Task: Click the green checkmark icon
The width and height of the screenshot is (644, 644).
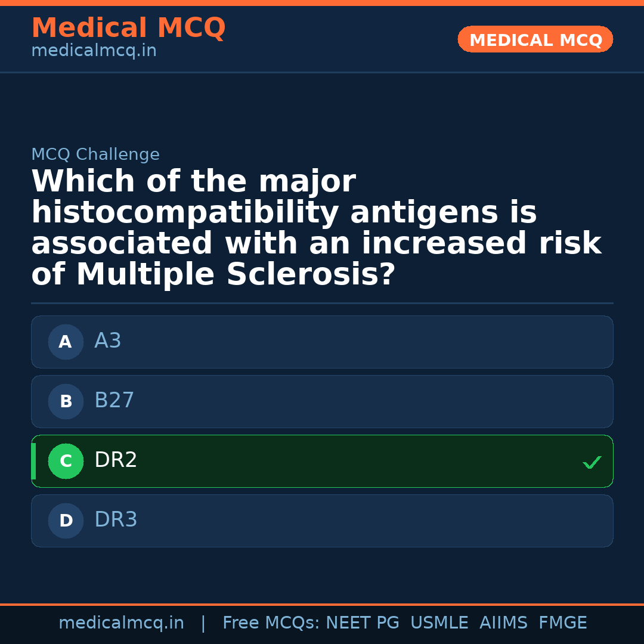Action: (592, 462)
